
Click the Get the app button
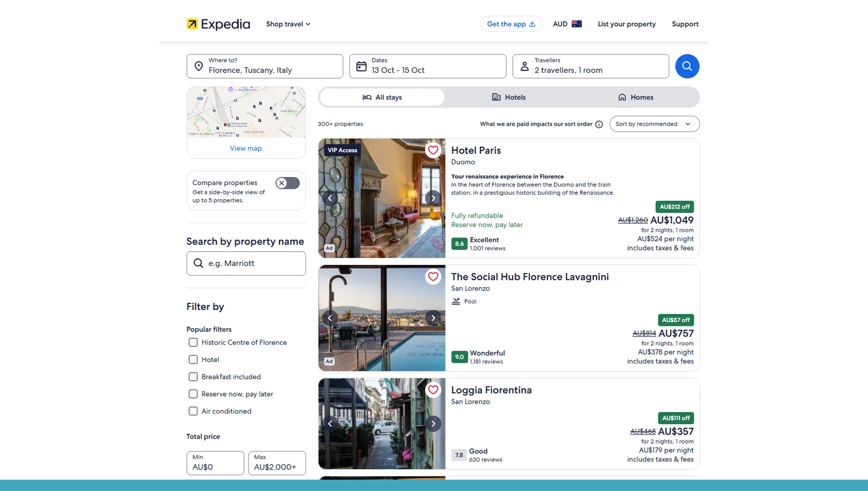[511, 24]
